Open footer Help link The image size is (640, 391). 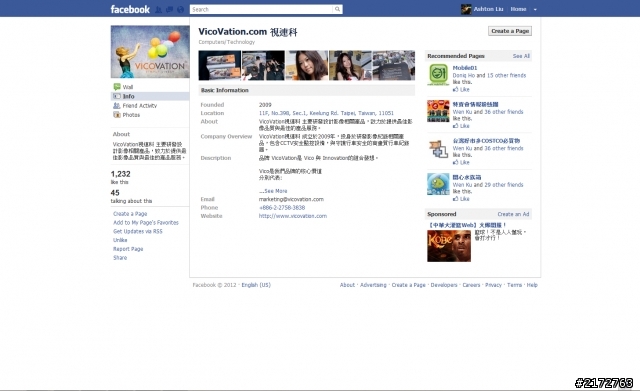pos(532,285)
